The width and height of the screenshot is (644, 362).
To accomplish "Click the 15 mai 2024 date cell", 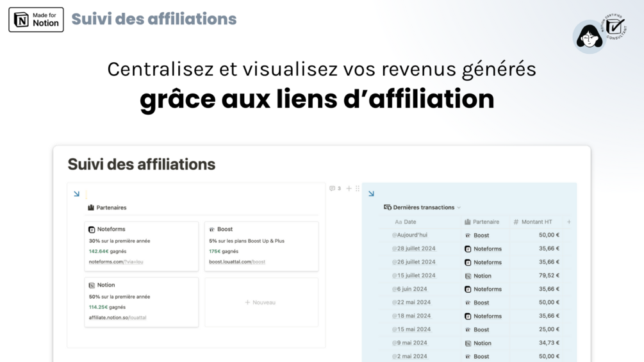I will [411, 329].
